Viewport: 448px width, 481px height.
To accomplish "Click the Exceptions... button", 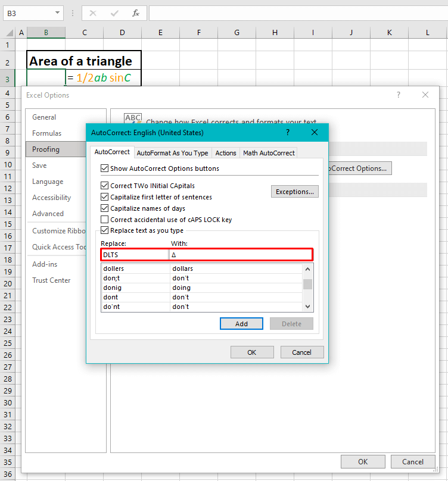I will tap(295, 192).
